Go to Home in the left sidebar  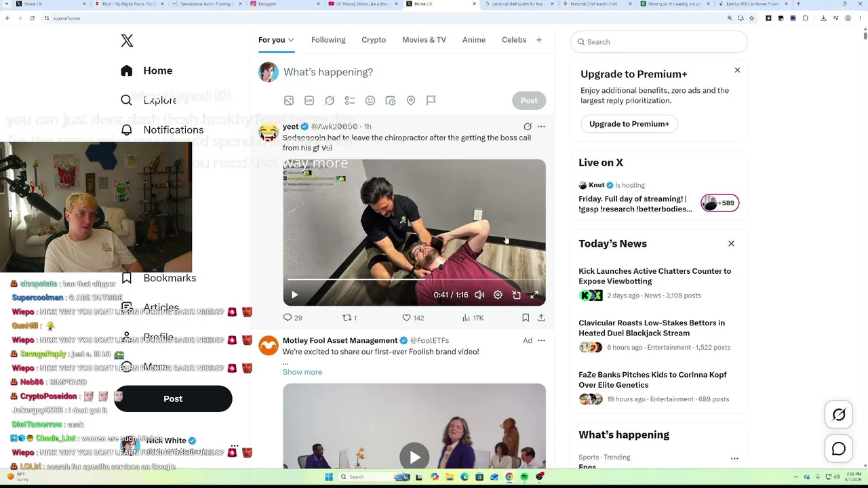147,70
